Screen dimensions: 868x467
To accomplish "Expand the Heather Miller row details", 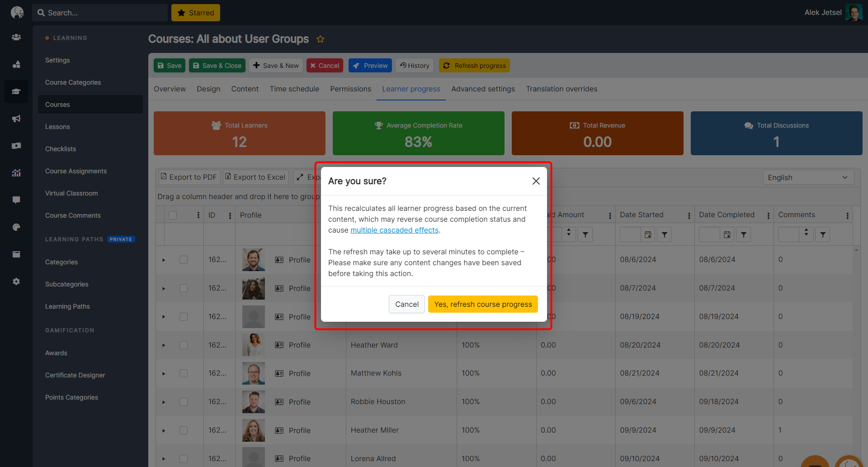I will (164, 431).
